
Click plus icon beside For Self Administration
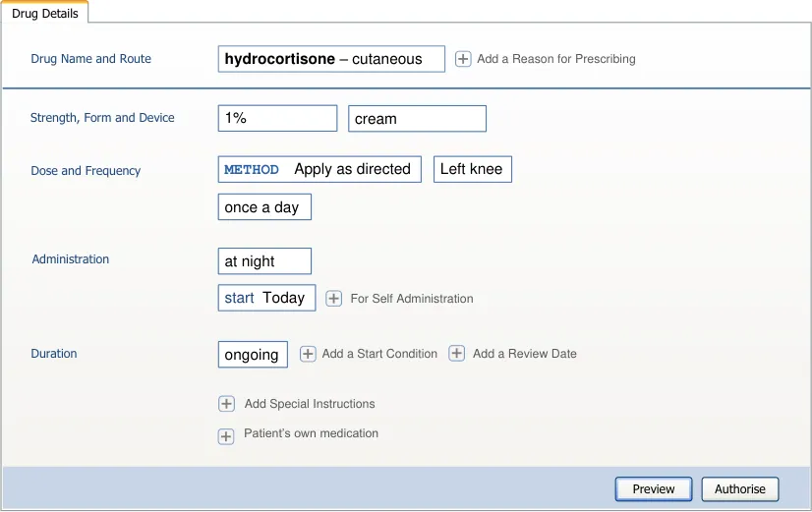click(x=334, y=299)
